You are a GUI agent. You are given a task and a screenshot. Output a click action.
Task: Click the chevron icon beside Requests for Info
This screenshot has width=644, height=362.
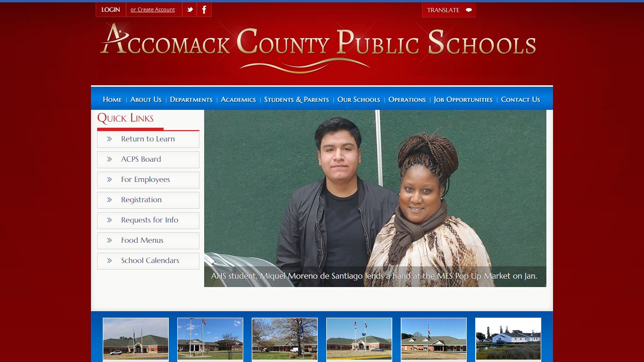109,220
